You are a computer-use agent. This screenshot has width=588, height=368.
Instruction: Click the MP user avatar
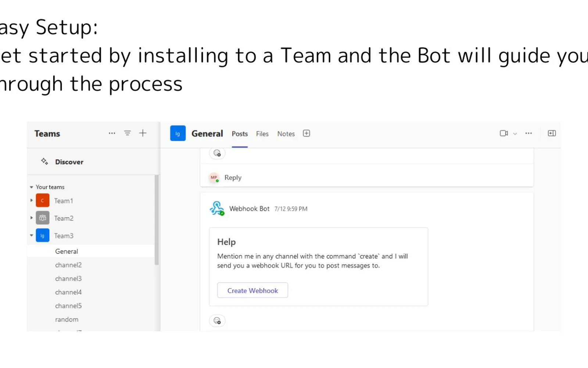(x=214, y=177)
